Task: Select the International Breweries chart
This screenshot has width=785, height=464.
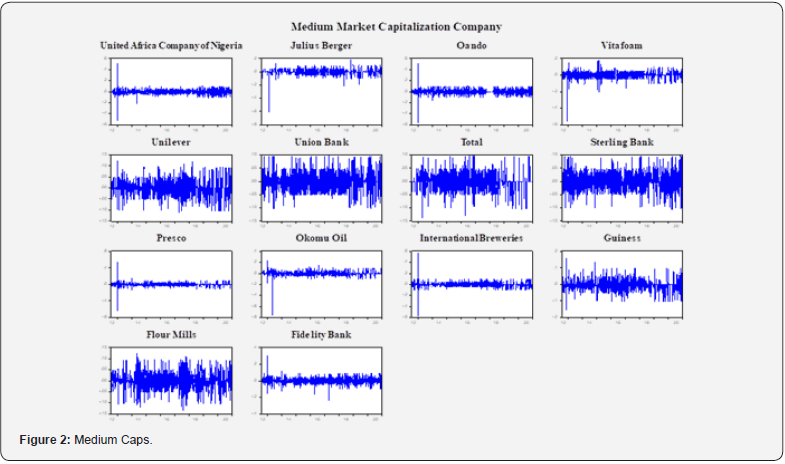Action: [x=471, y=283]
